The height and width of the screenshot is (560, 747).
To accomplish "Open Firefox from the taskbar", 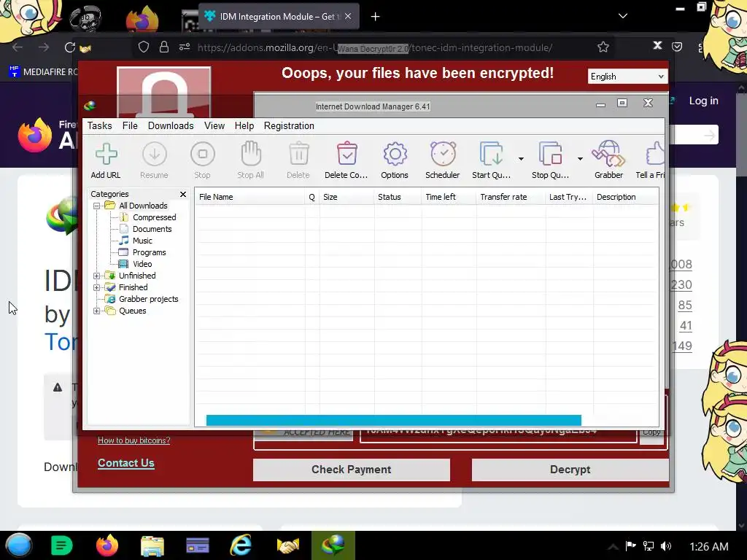I will click(107, 545).
